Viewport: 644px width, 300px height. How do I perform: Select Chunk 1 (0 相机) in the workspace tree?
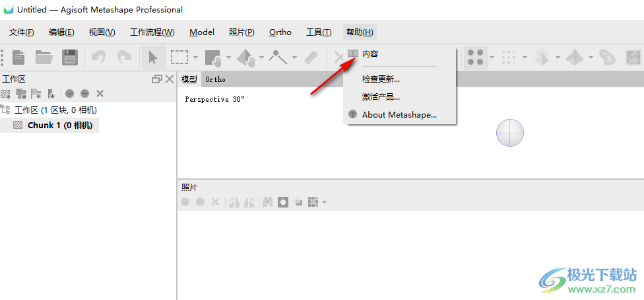click(x=60, y=126)
